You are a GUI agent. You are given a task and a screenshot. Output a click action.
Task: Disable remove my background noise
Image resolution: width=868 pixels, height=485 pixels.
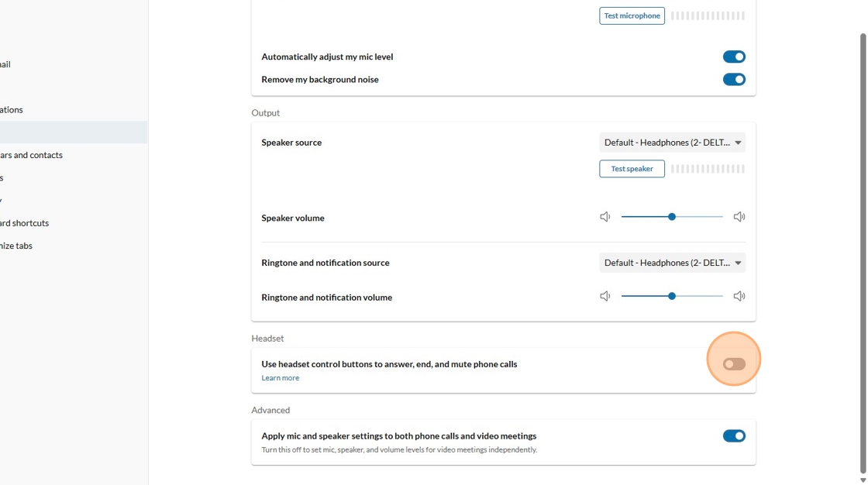tap(734, 79)
